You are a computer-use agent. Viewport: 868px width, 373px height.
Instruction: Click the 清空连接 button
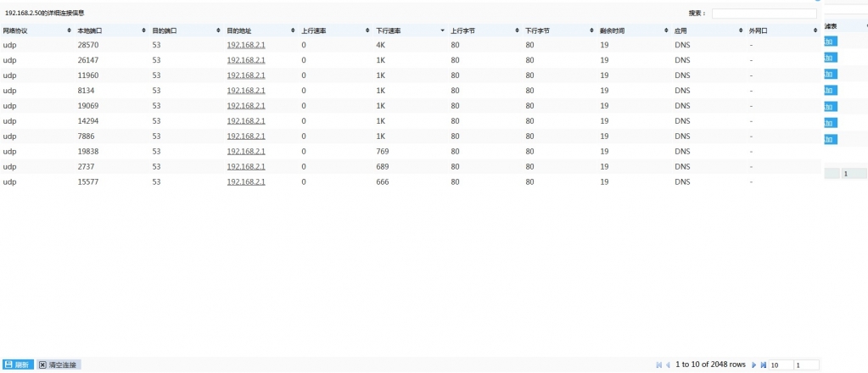[59, 365]
